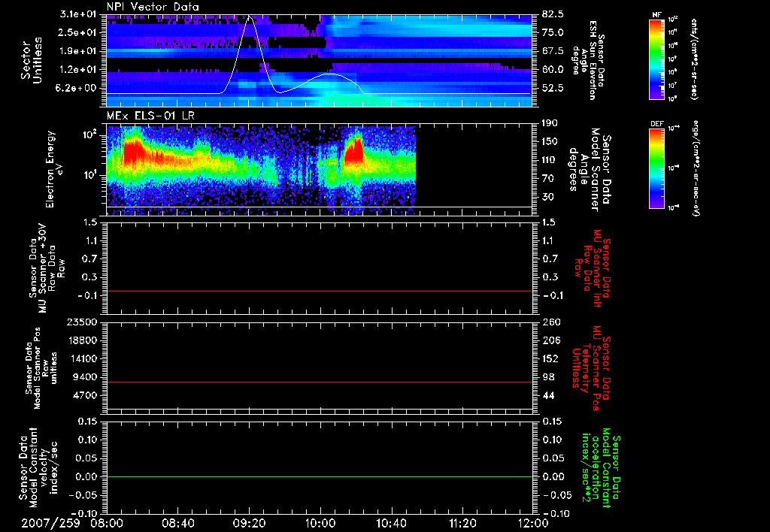Viewport: 770px width, 532px height.
Task: Click the 'Sector Unitless' axis label
Action: (x=32, y=60)
